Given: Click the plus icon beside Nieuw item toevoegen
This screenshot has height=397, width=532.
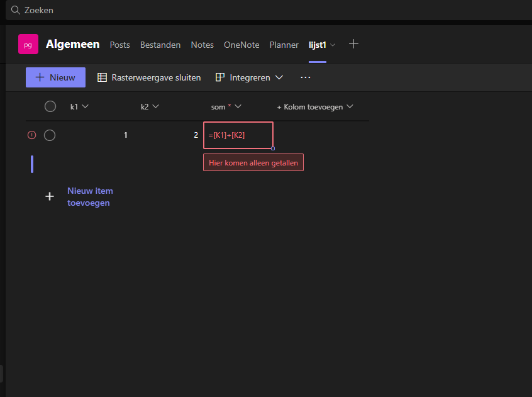Looking at the screenshot, I should point(50,196).
